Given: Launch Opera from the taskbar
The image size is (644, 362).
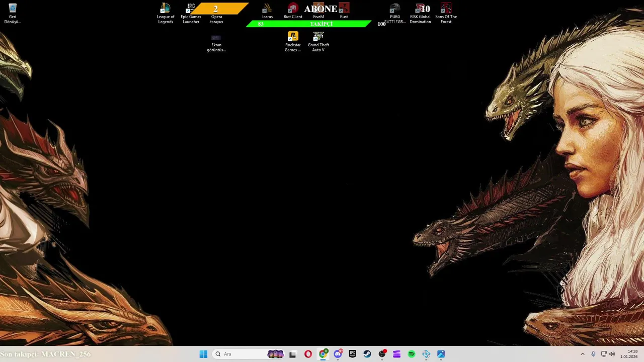Looking at the screenshot, I should click(x=308, y=354).
